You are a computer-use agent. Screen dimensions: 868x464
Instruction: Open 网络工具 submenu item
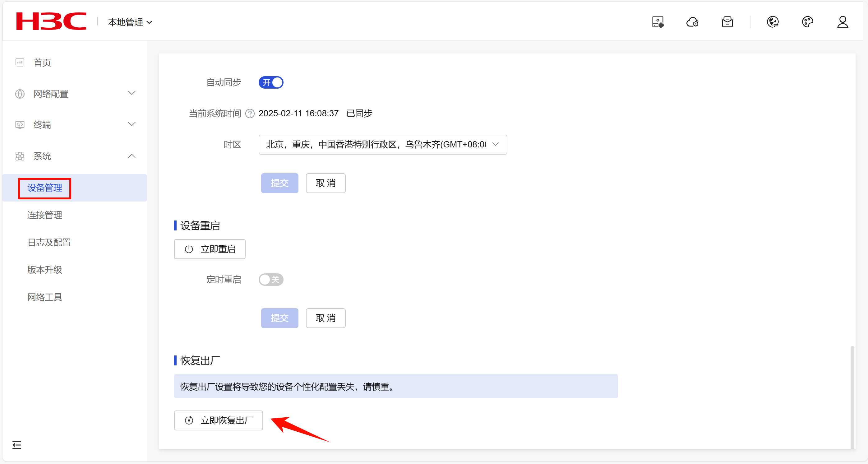pos(45,297)
